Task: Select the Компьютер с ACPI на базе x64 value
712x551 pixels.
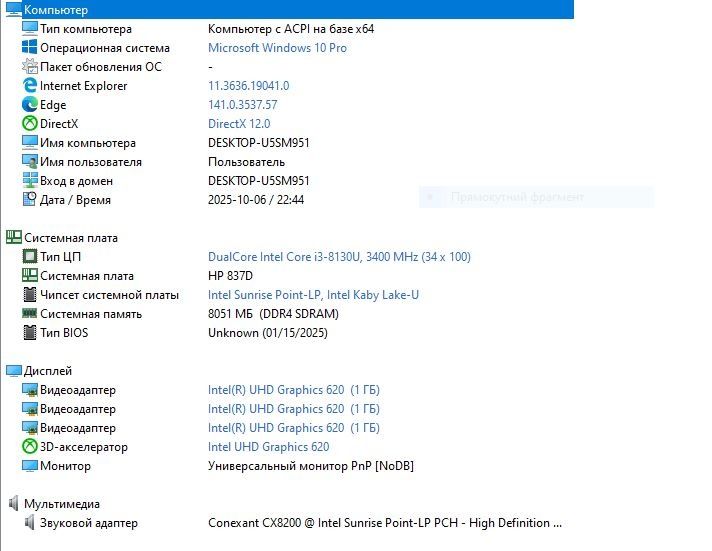Action: pos(291,29)
